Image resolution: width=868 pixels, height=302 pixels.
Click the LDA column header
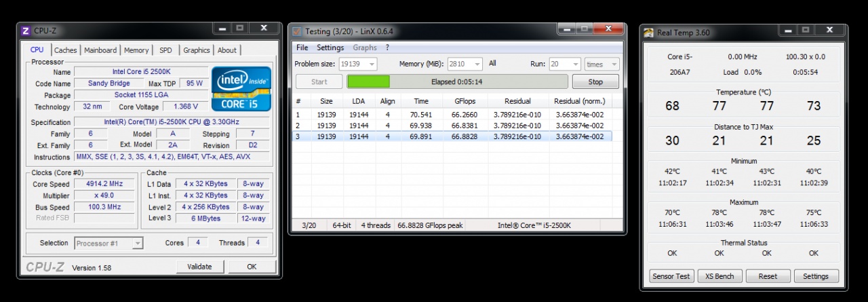pyautogui.click(x=358, y=101)
